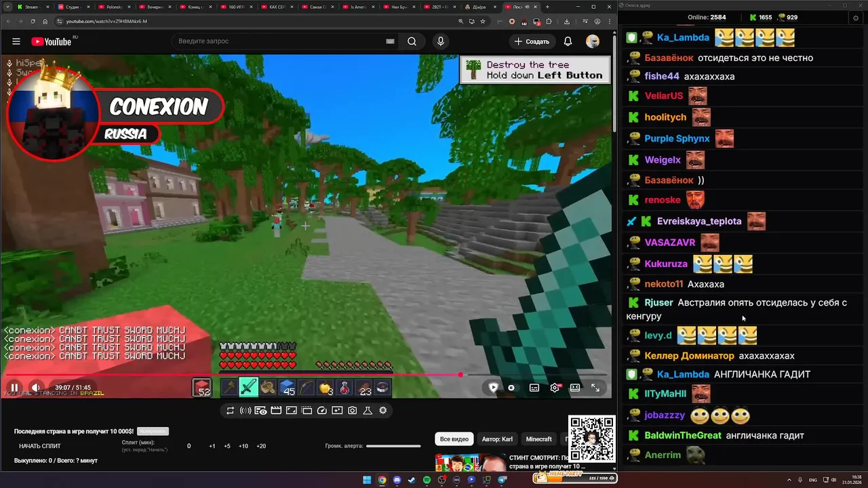
Task: Open Telegram from the taskbar
Action: click(x=502, y=480)
